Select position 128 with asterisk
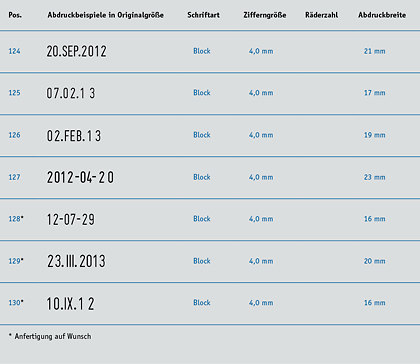 click(x=16, y=219)
